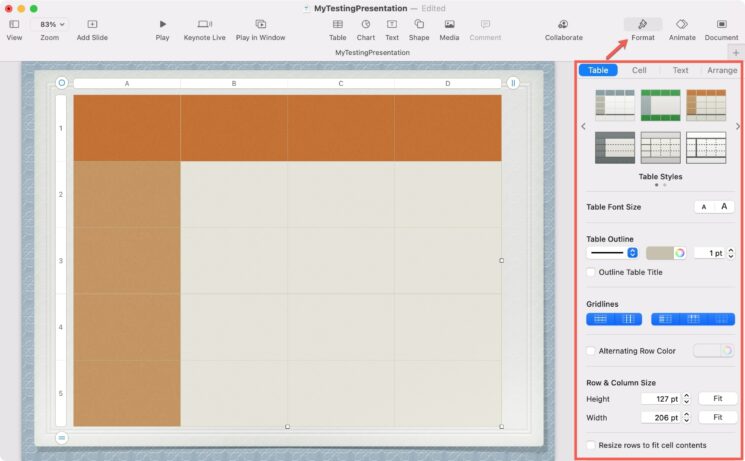
Task: Decrease table font size with small A
Action: pyautogui.click(x=704, y=207)
